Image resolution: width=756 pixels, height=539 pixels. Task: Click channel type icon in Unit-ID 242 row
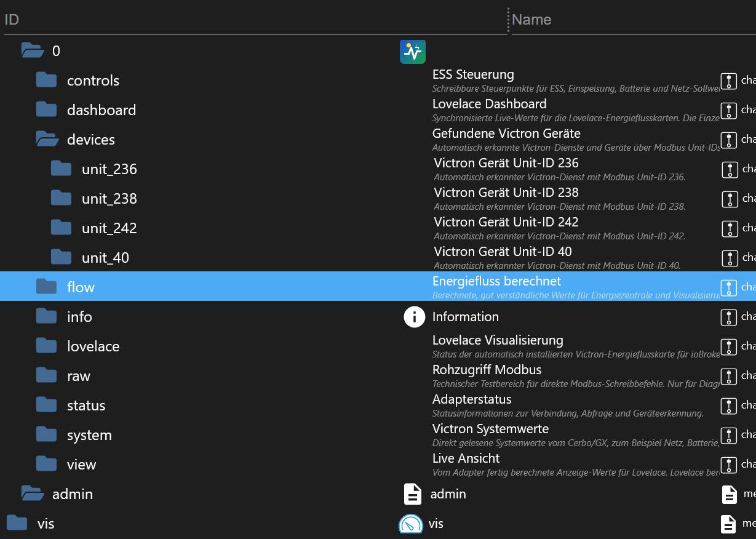point(729,228)
